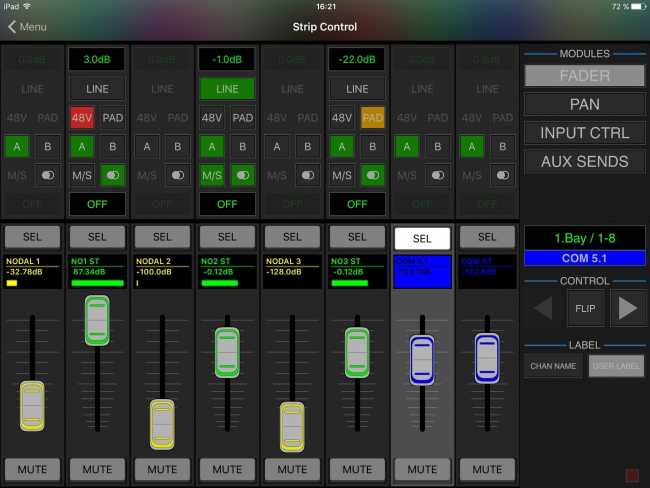This screenshot has width=650, height=488.
Task: Toggle stereo switch icon on eighth strip
Action: tap(503, 175)
